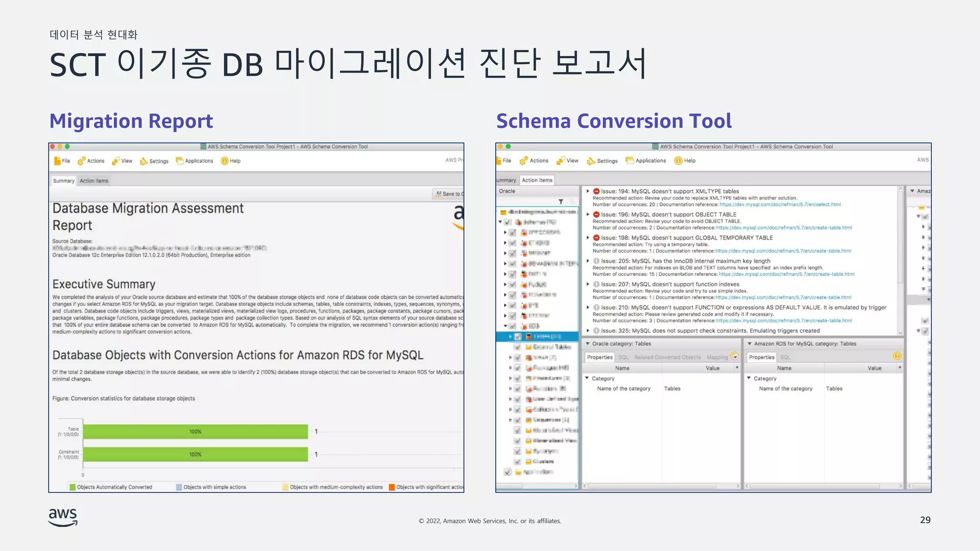This screenshot has height=551, width=980.
Task: Expand Issue 205 InnoDB key length details
Action: (x=588, y=261)
